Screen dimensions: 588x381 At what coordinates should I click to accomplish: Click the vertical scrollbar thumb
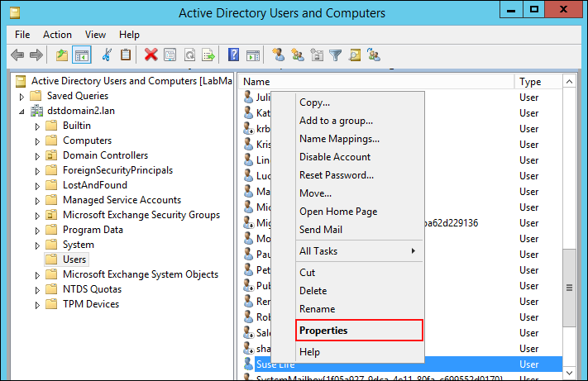(x=569, y=288)
